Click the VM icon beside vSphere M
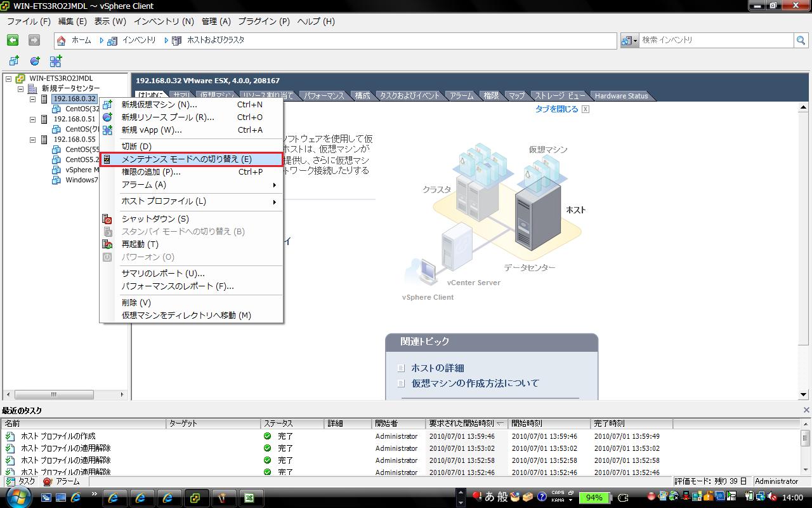The width and height of the screenshot is (812, 508). tap(56, 170)
